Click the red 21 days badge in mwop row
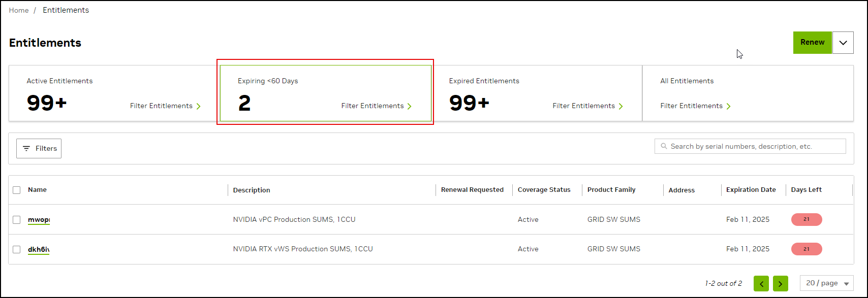This screenshot has width=868, height=298. [807, 219]
